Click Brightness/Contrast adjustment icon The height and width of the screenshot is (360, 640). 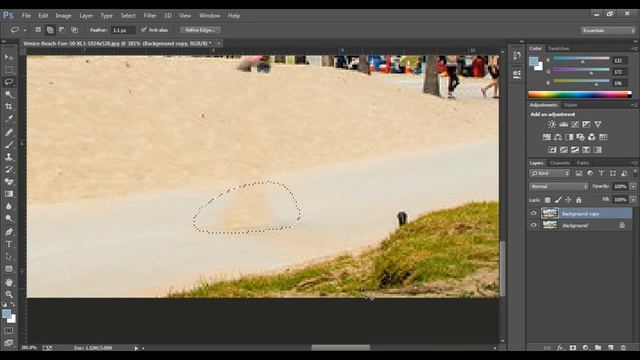[x=552, y=124]
